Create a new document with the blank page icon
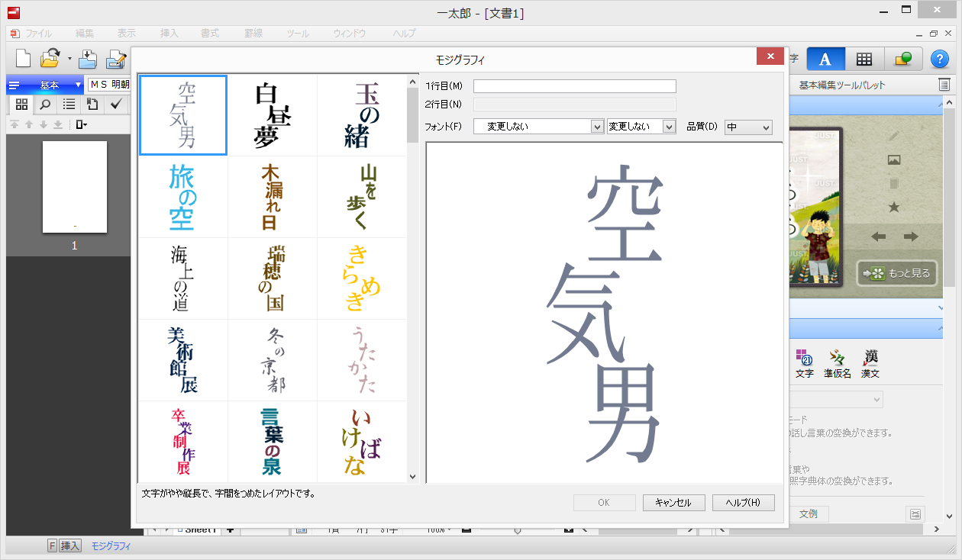 coord(22,59)
